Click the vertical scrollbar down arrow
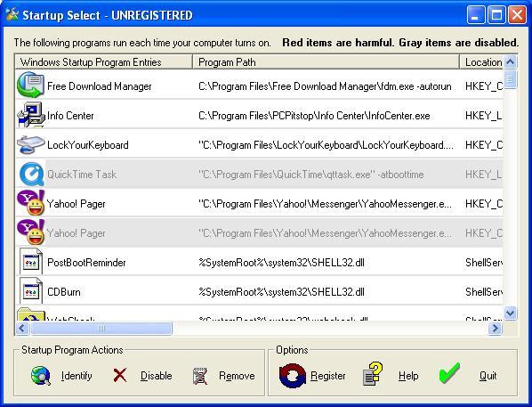This screenshot has height=407, width=532. (x=511, y=313)
